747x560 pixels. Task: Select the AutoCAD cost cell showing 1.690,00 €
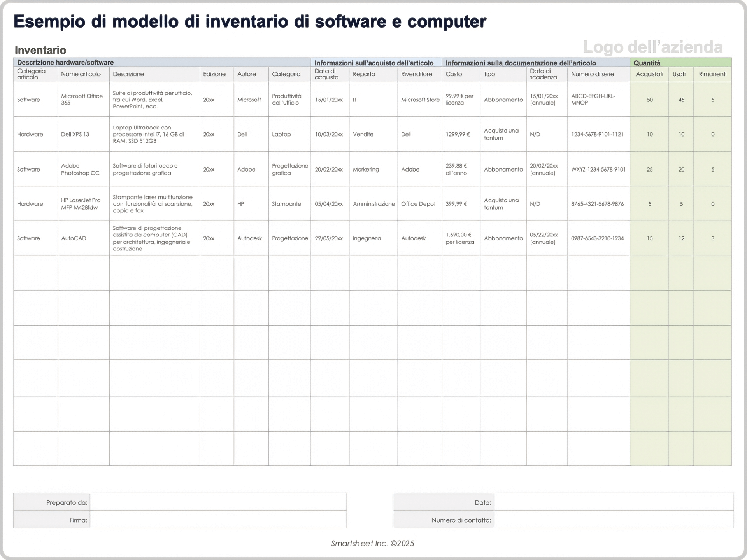coord(461,238)
